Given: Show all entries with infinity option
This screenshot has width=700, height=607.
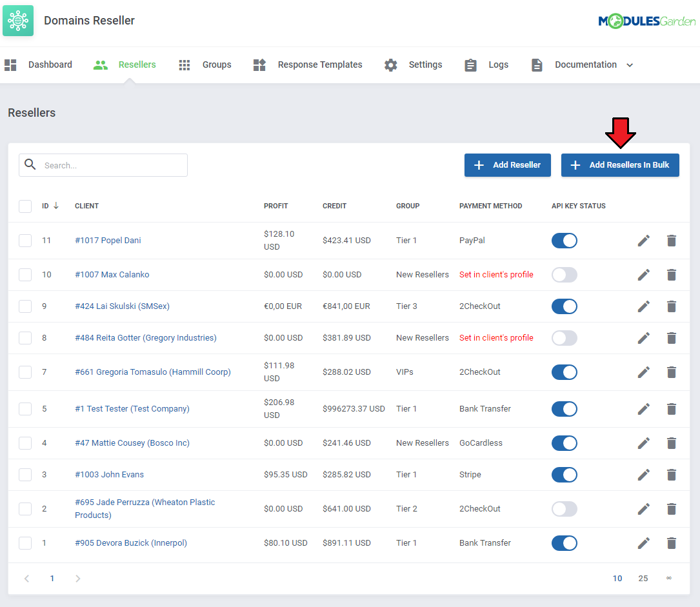Looking at the screenshot, I should click(669, 579).
